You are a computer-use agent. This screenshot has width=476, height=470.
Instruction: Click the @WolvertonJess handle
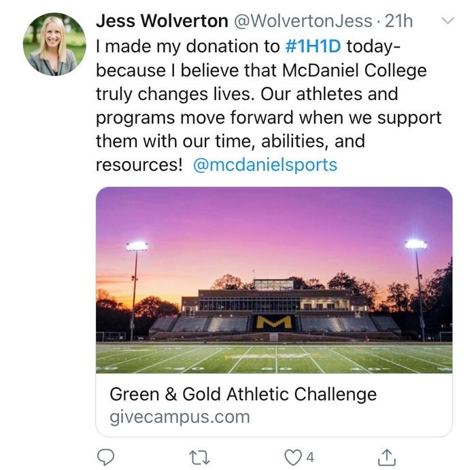(303, 21)
